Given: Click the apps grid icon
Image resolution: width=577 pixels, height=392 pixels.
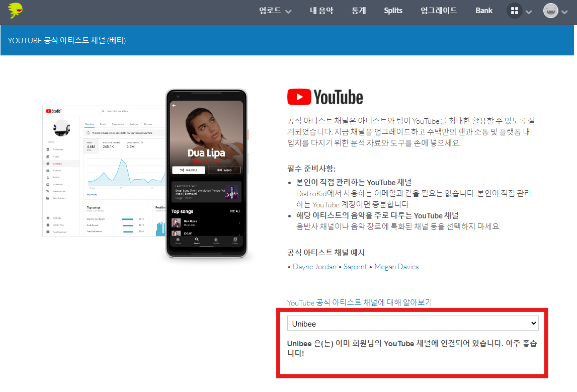Looking at the screenshot, I should pos(515,11).
